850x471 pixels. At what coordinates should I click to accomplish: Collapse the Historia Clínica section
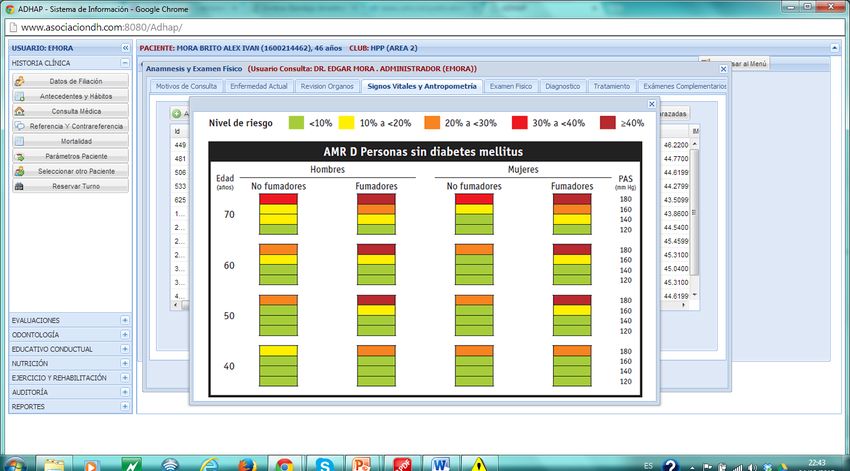125,62
